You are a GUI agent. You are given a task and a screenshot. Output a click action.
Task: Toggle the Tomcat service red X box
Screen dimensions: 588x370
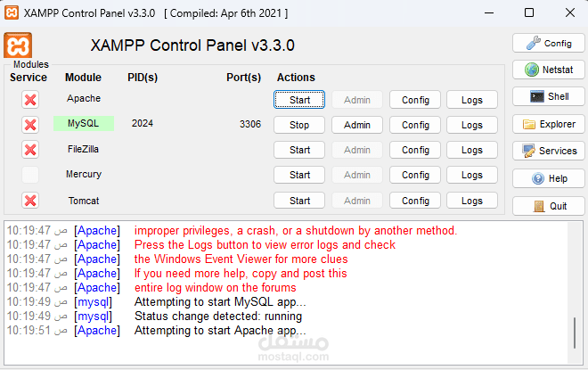30,201
